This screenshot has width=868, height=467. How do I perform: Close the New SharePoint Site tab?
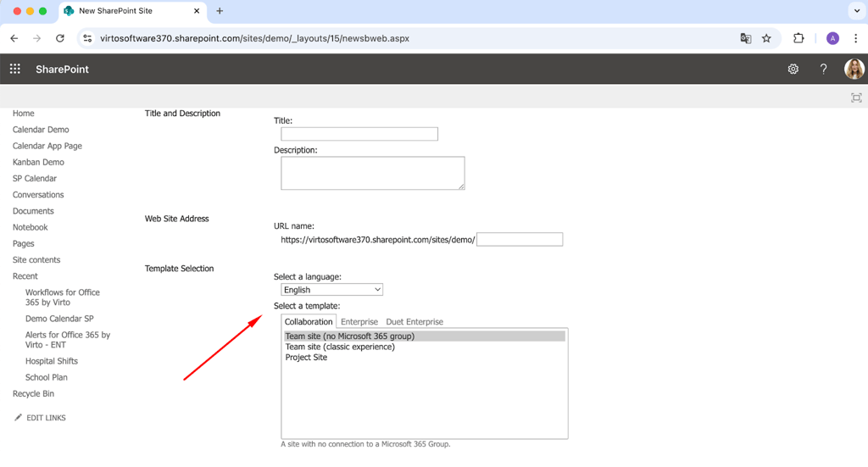click(197, 11)
